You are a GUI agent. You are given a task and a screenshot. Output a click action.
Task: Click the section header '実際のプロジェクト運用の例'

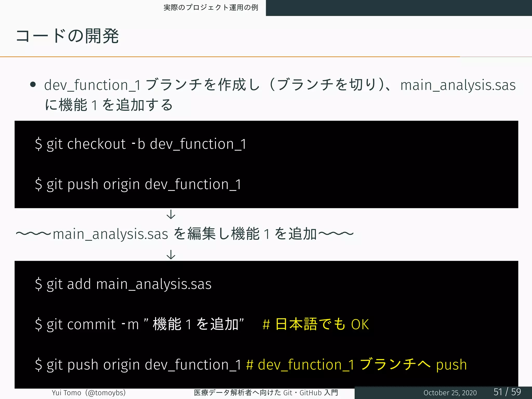tap(211, 8)
